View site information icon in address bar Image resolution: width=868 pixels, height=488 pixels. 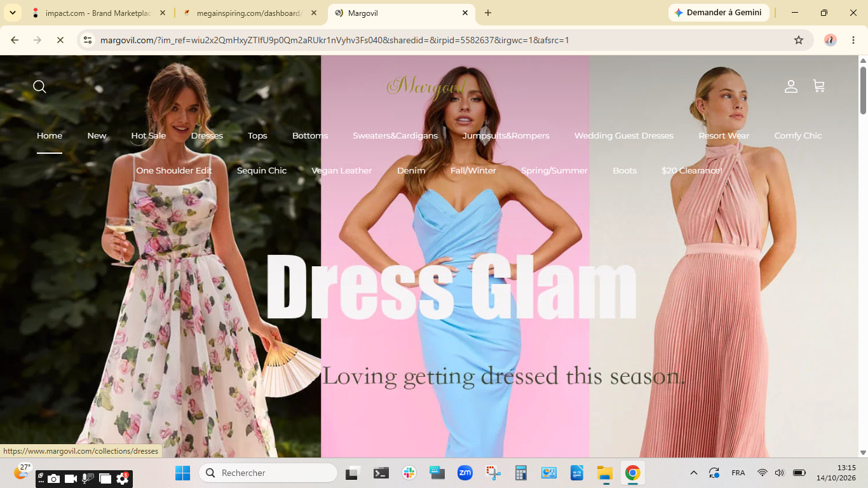[88, 40]
